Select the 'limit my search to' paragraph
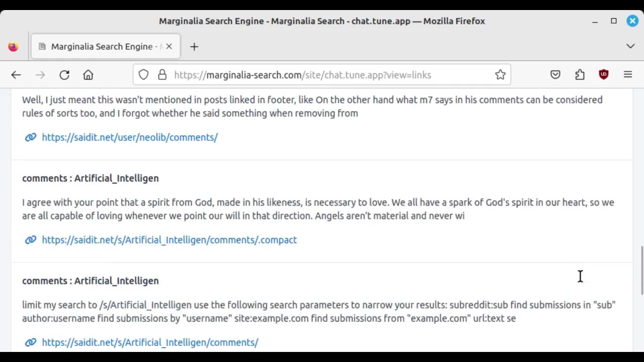The height and width of the screenshot is (362, 644). 319,311
